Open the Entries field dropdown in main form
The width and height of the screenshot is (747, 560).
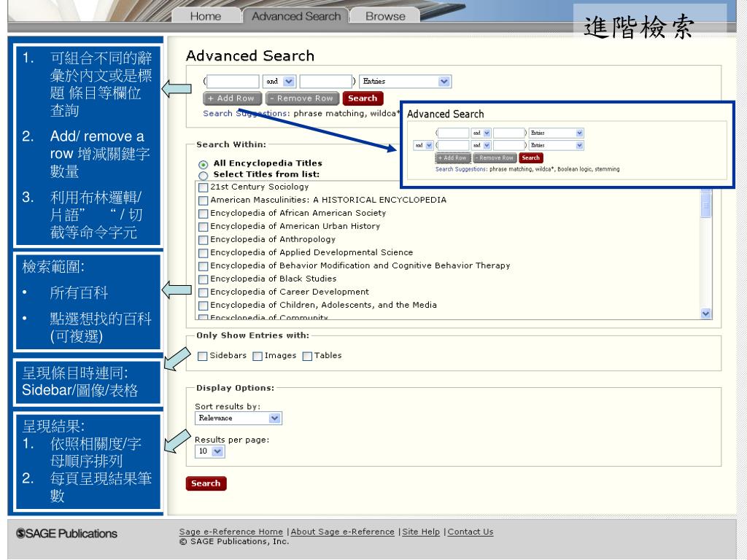(405, 82)
